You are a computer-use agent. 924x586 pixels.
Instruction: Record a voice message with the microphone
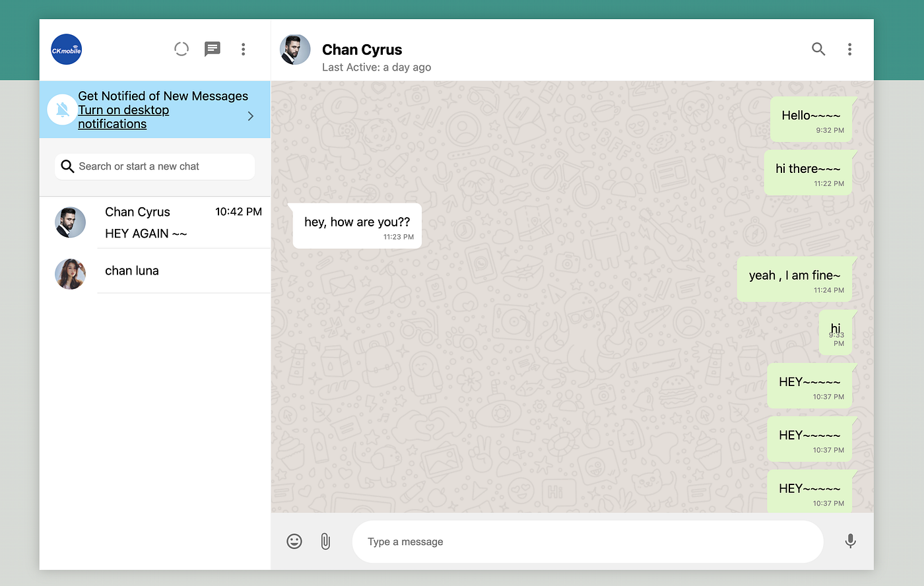(x=850, y=541)
